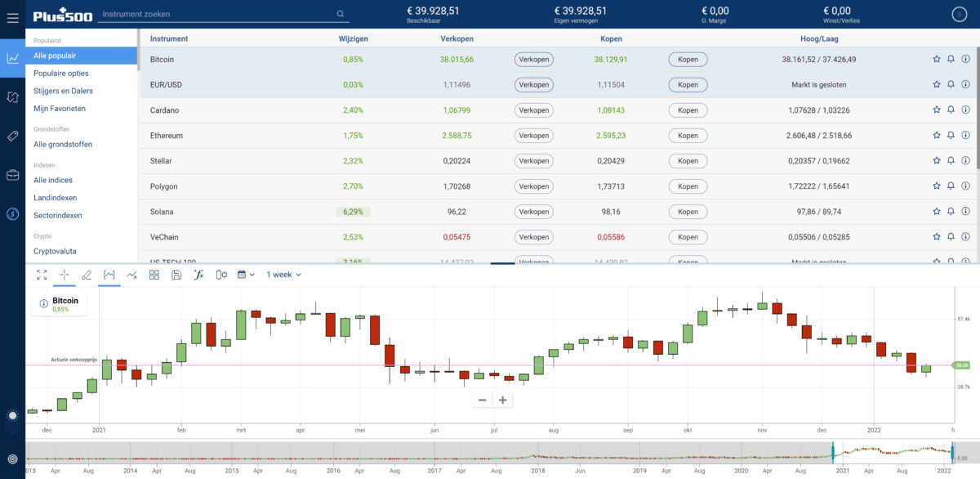Click Verkopen button for VeChain

tap(533, 237)
